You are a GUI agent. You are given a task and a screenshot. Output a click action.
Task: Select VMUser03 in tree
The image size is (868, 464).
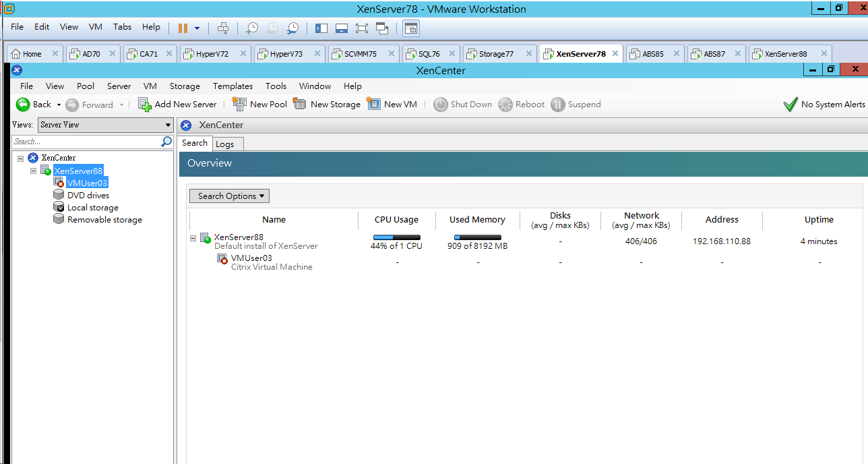point(87,183)
